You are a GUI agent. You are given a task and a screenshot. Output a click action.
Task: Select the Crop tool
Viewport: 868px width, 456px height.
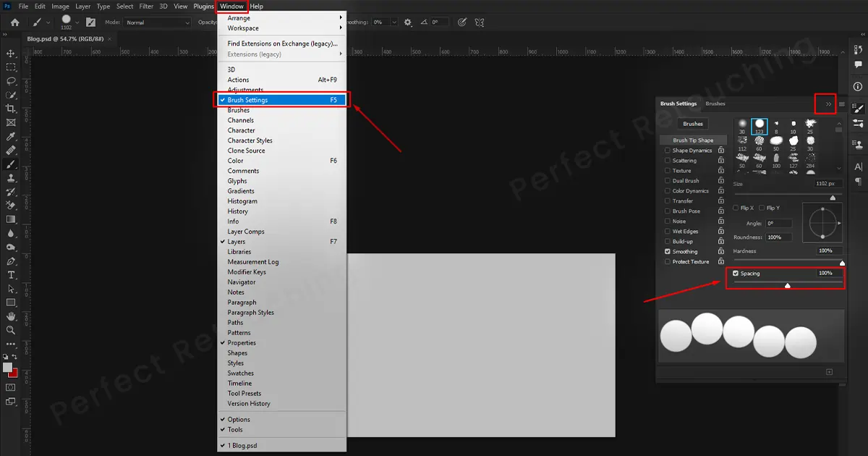coord(10,109)
